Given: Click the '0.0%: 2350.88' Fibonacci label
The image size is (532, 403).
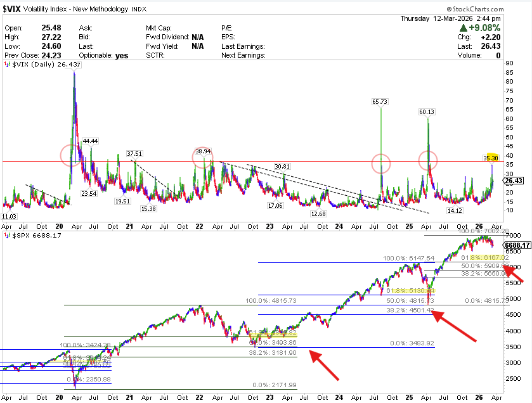Looking at the screenshot, I should 89,380.
